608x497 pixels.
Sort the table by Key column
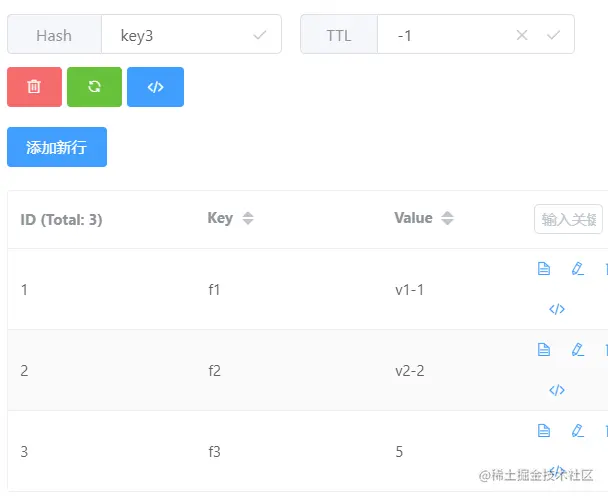click(248, 218)
